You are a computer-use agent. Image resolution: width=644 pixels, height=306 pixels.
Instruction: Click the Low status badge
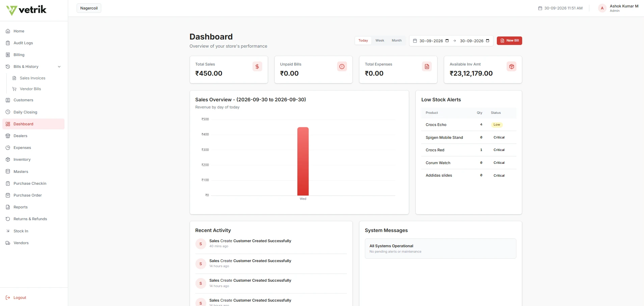coord(497,125)
